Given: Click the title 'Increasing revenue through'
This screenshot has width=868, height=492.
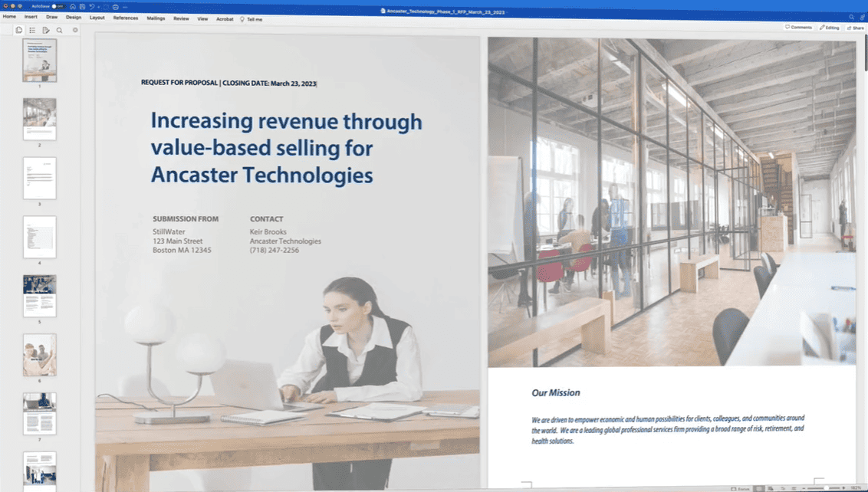Looking at the screenshot, I should (286, 121).
